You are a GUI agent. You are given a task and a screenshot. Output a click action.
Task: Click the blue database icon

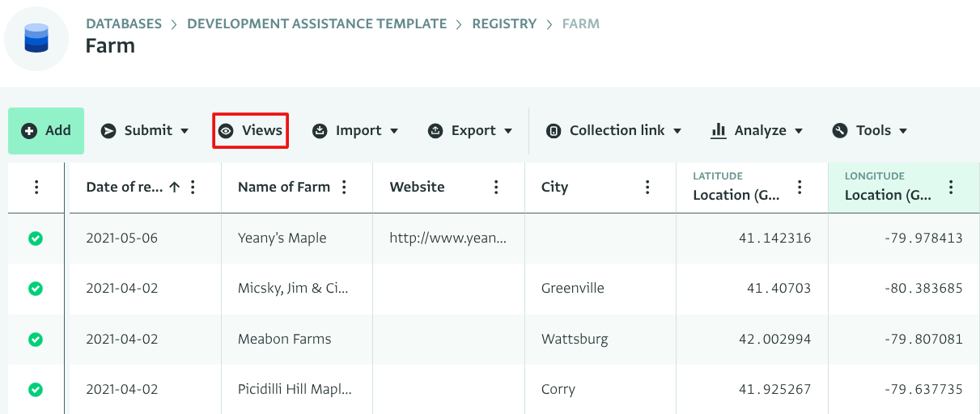36,38
